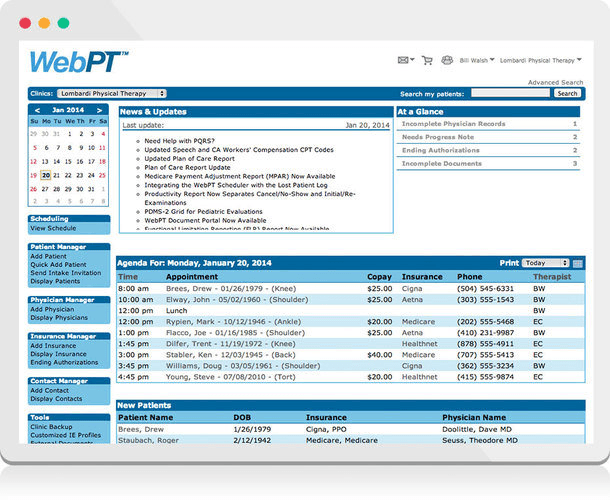
Task: Click physician Doolittle, Dave MD
Action: pyautogui.click(x=477, y=429)
